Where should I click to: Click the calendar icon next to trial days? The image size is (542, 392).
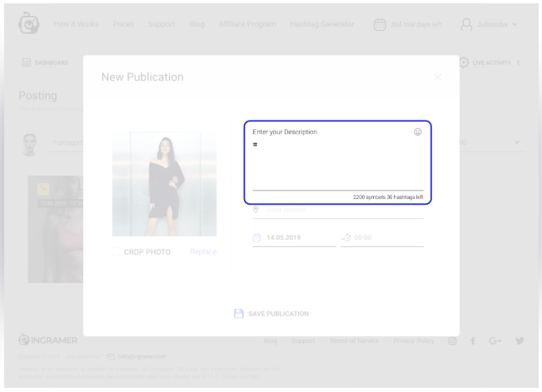point(380,24)
